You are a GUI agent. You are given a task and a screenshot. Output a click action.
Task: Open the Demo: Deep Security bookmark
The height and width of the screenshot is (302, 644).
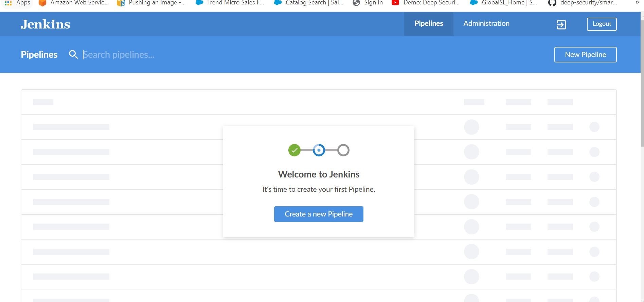(426, 3)
